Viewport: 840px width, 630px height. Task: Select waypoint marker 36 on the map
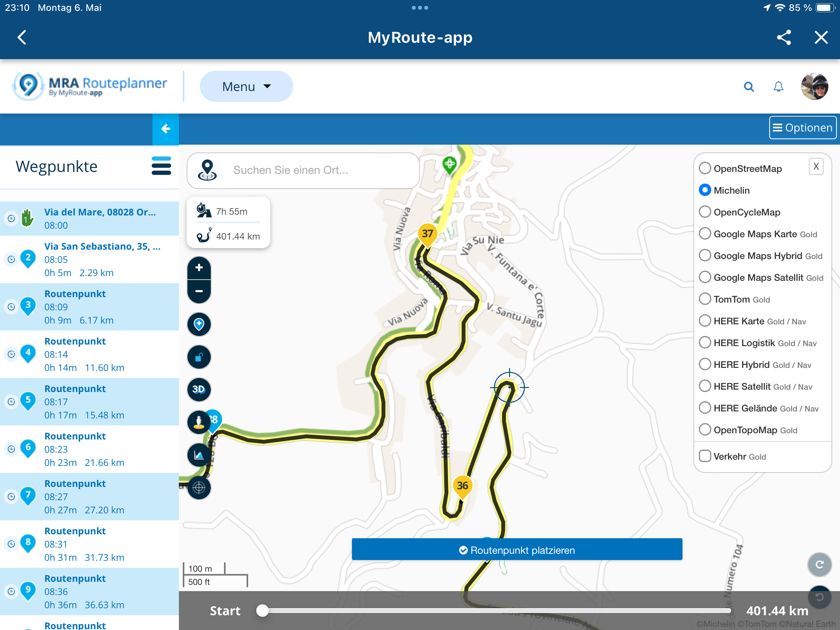tap(462, 487)
